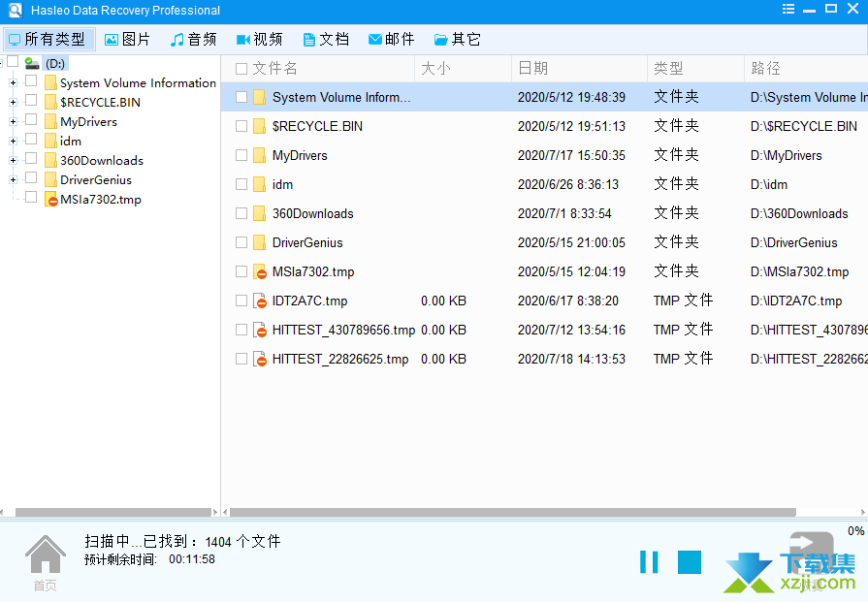Switch to the 视频 (video) filter tab
The height and width of the screenshot is (602, 868).
point(259,40)
